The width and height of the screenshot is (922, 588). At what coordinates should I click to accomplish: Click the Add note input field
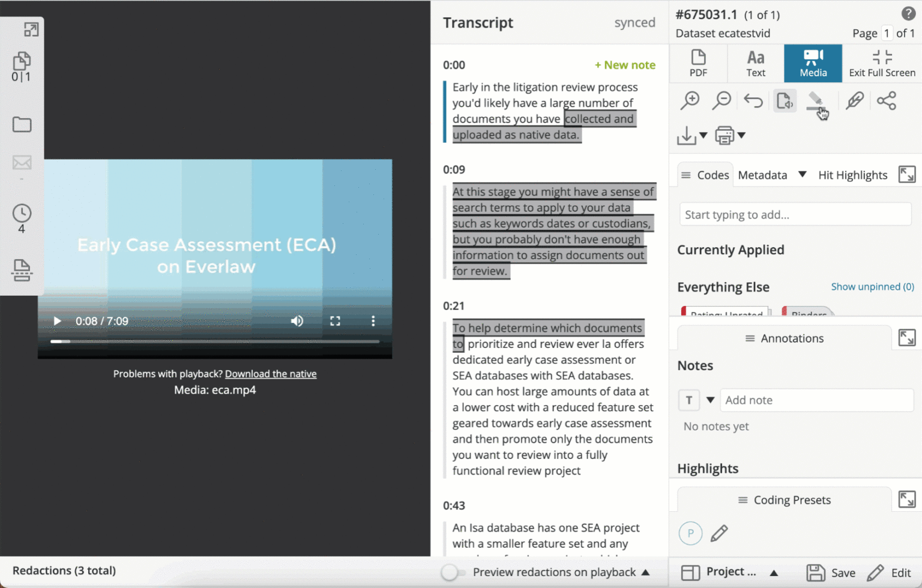pos(816,400)
